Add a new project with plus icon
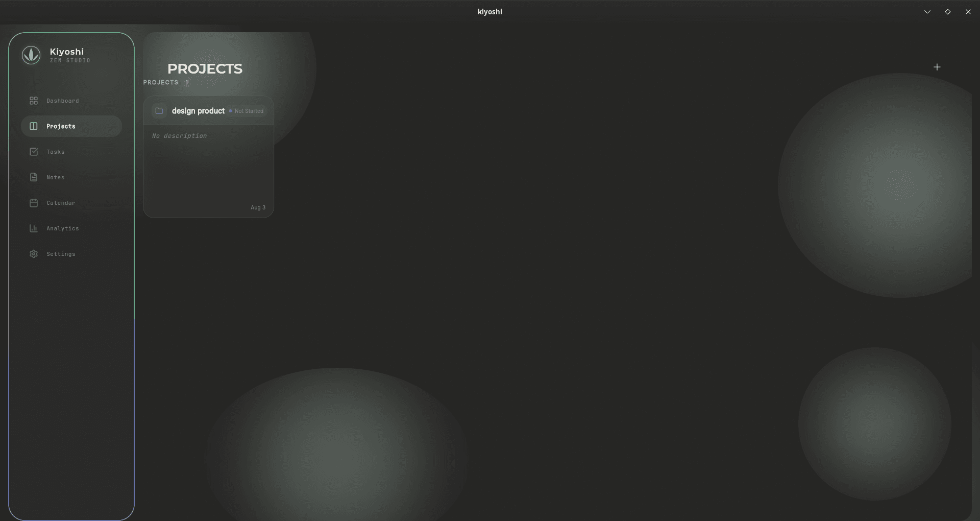The height and width of the screenshot is (521, 980). [937, 67]
